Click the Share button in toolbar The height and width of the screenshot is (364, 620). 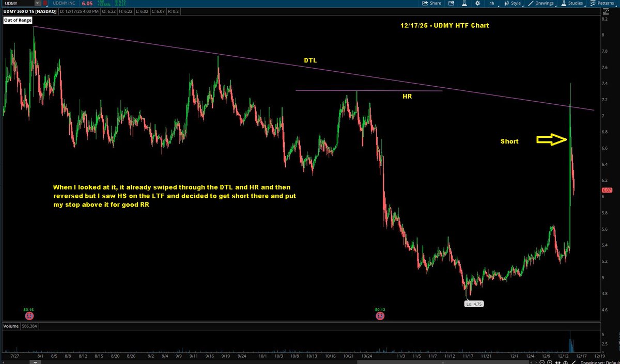point(431,3)
